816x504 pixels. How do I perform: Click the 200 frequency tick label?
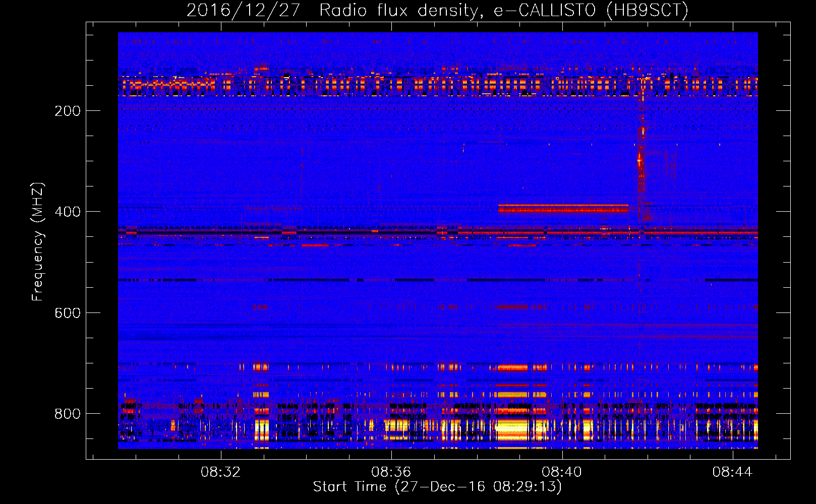(x=68, y=111)
